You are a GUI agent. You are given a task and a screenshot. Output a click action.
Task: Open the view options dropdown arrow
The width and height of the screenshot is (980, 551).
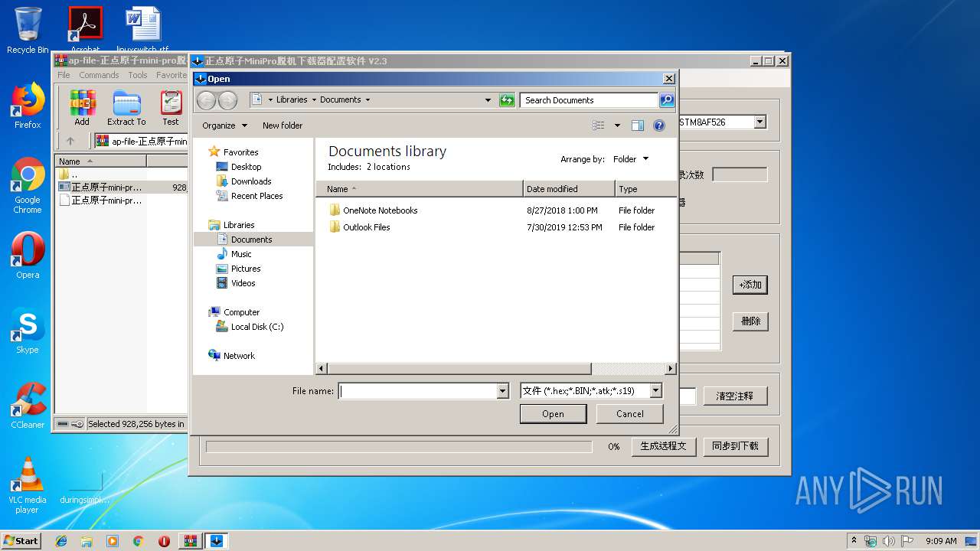pyautogui.click(x=617, y=126)
